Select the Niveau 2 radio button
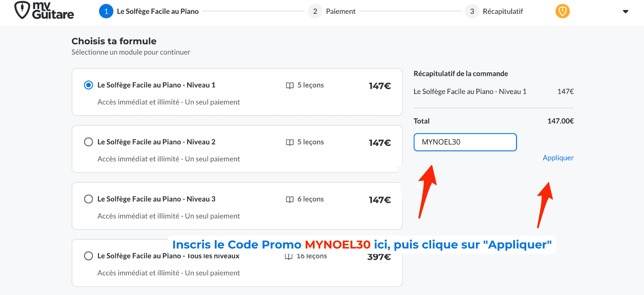This screenshot has width=644, height=295. [89, 142]
